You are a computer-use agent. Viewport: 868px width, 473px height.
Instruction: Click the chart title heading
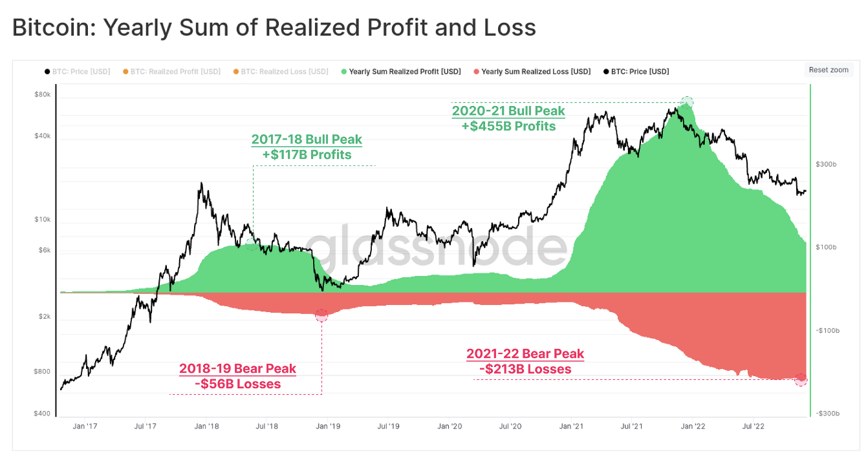[274, 27]
